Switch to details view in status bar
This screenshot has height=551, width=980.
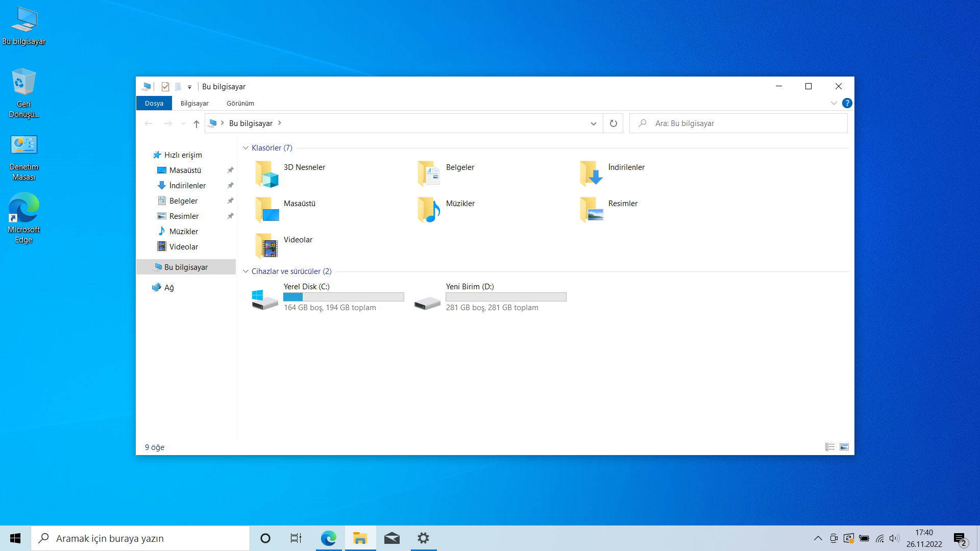(x=830, y=447)
